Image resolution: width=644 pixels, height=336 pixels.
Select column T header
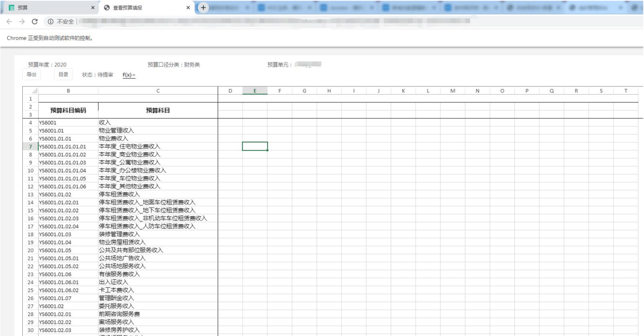tap(626, 91)
